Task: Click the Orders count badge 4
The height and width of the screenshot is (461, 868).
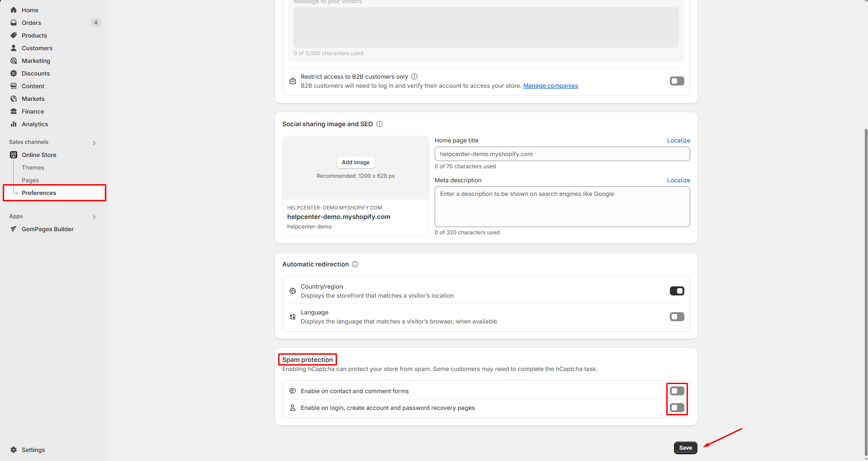Action: tap(96, 23)
